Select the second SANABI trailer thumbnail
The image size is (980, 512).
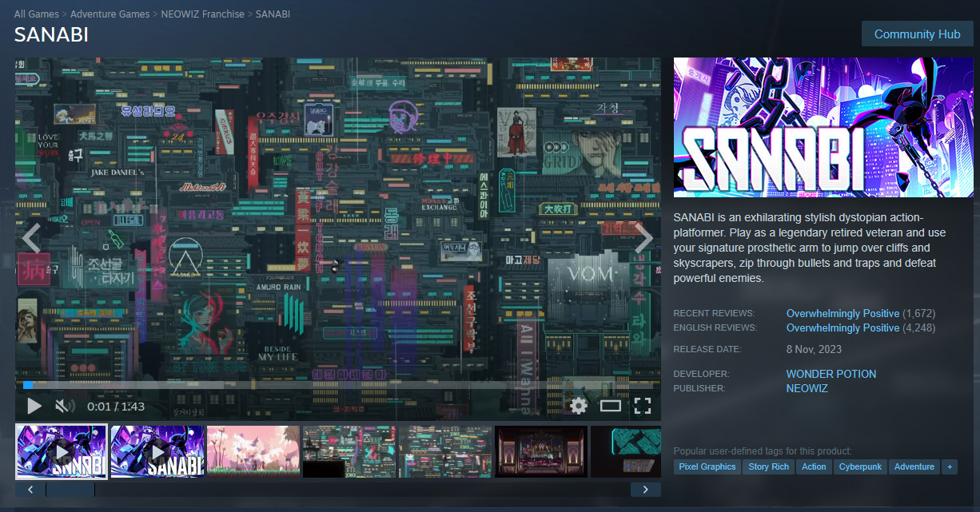tap(157, 451)
